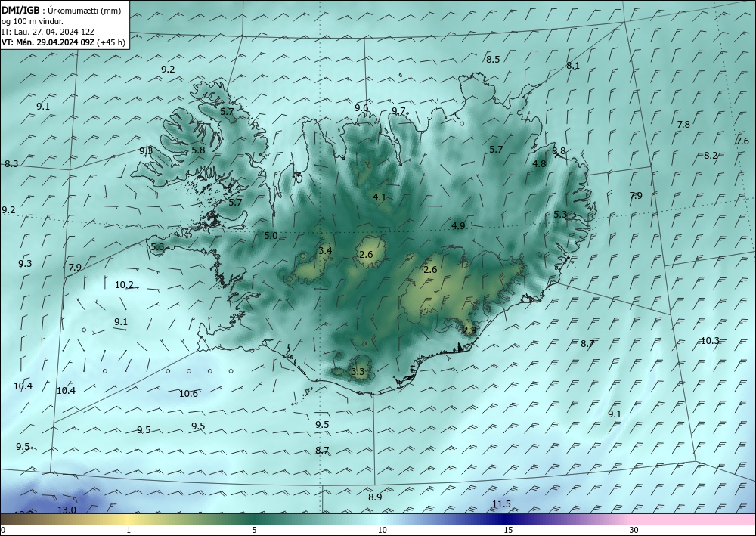Click the "og 100 m vindur." legend line
The width and height of the screenshot is (756, 536).
[x=33, y=21]
